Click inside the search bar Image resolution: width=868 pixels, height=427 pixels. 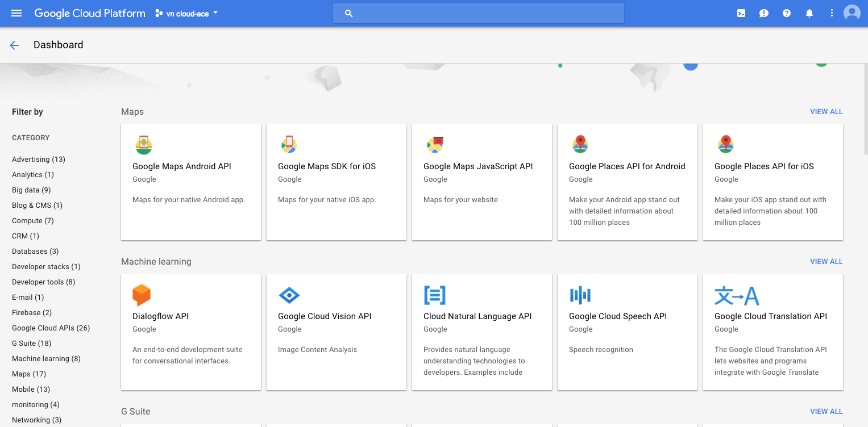[x=478, y=12]
